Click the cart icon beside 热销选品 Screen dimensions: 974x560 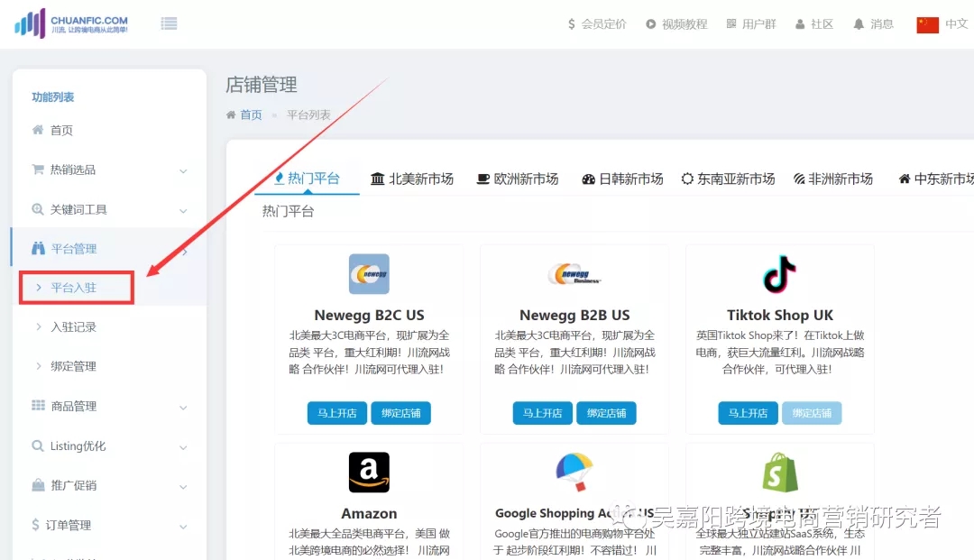[x=38, y=170]
